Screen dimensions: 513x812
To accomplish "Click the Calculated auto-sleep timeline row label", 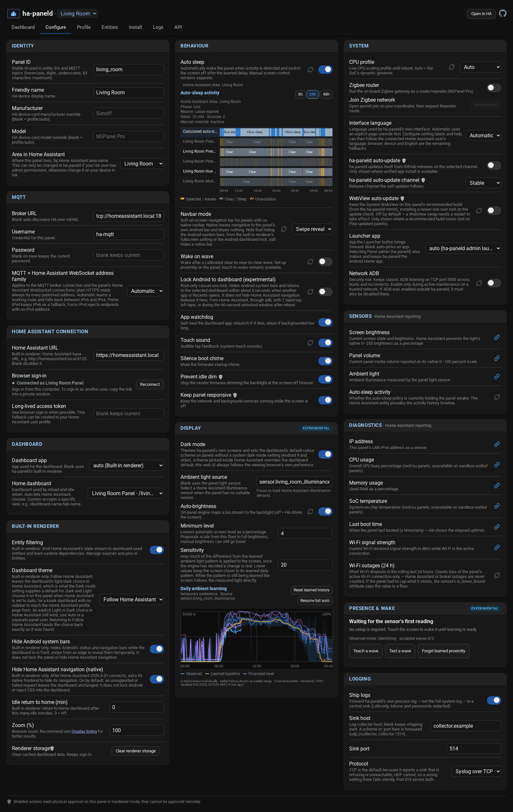I will coord(200,132).
